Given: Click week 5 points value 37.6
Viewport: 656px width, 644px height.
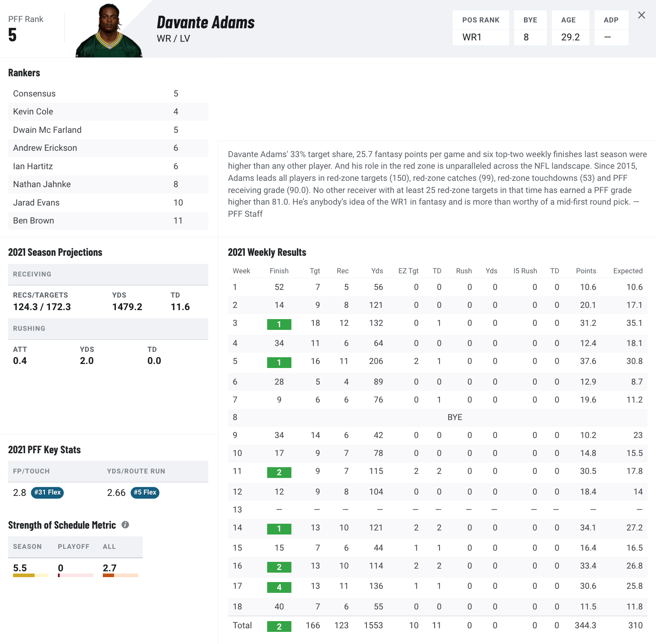Looking at the screenshot, I should (588, 361).
